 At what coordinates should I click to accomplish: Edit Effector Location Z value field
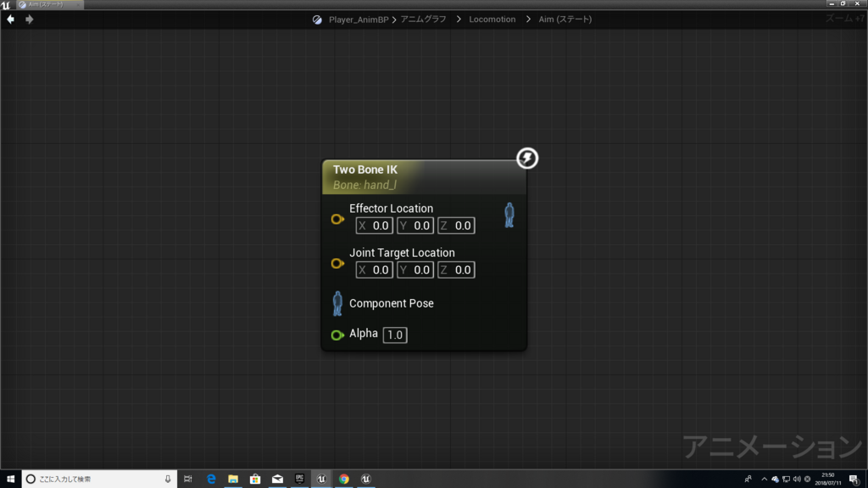(456, 225)
